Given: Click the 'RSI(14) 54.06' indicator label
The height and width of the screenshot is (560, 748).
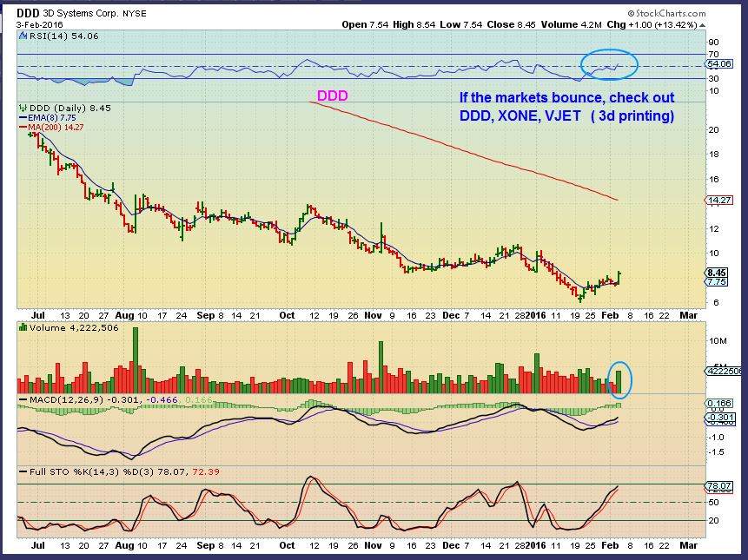Looking at the screenshot, I should pyautogui.click(x=63, y=36).
